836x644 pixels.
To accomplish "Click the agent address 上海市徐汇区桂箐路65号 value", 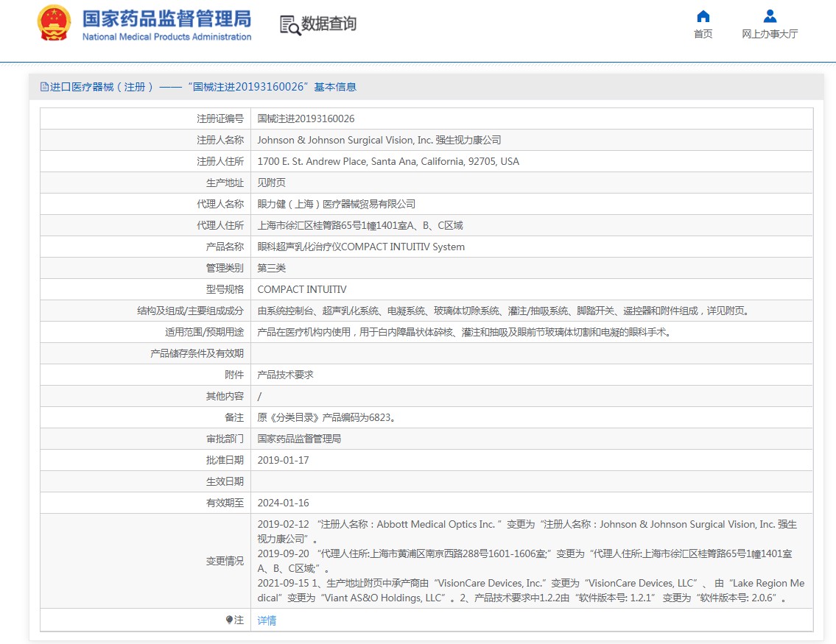I will 360,225.
